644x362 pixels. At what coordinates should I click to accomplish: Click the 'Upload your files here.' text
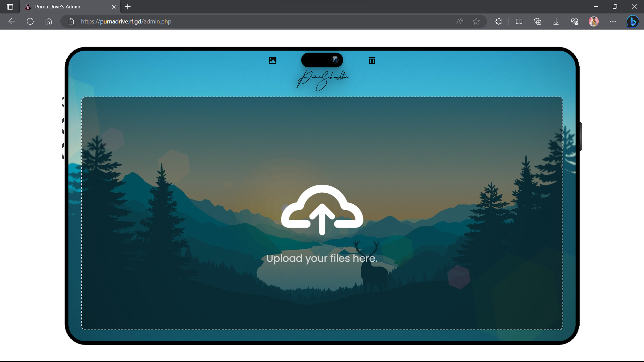[x=322, y=258]
